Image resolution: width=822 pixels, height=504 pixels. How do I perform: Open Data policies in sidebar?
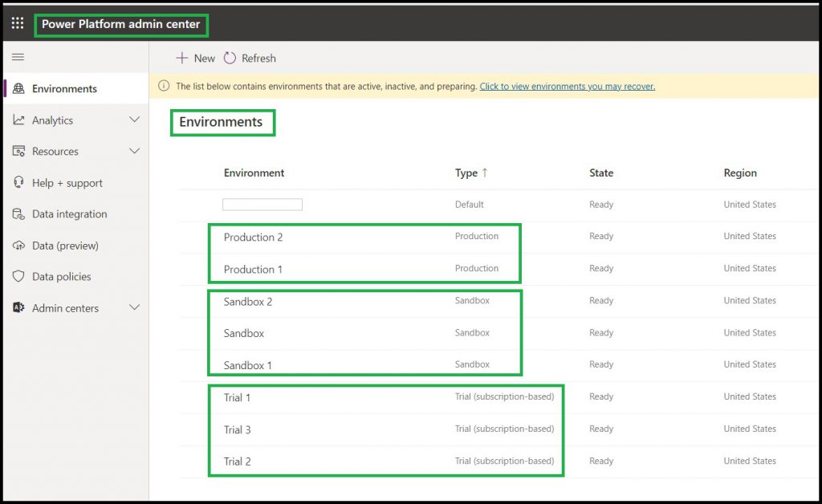click(76, 277)
